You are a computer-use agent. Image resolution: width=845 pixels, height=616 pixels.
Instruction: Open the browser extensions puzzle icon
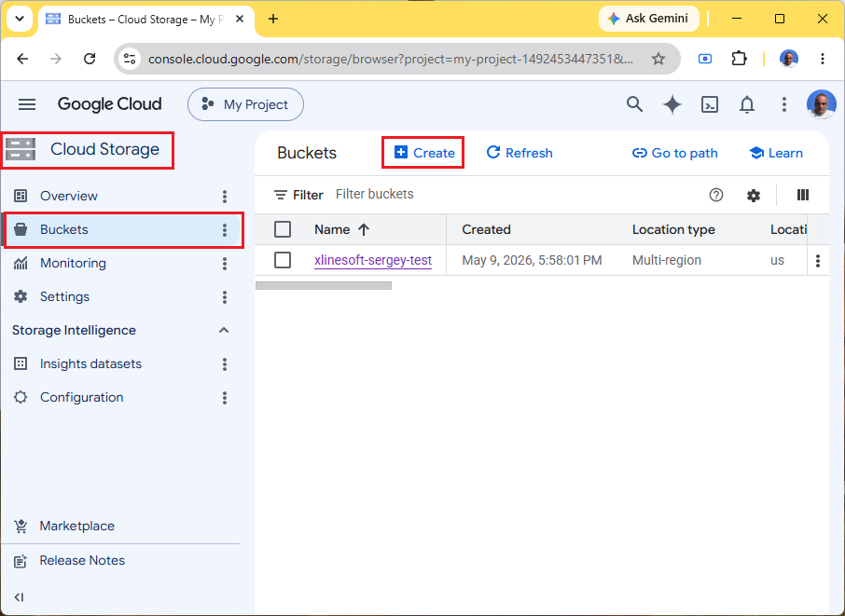tap(739, 59)
